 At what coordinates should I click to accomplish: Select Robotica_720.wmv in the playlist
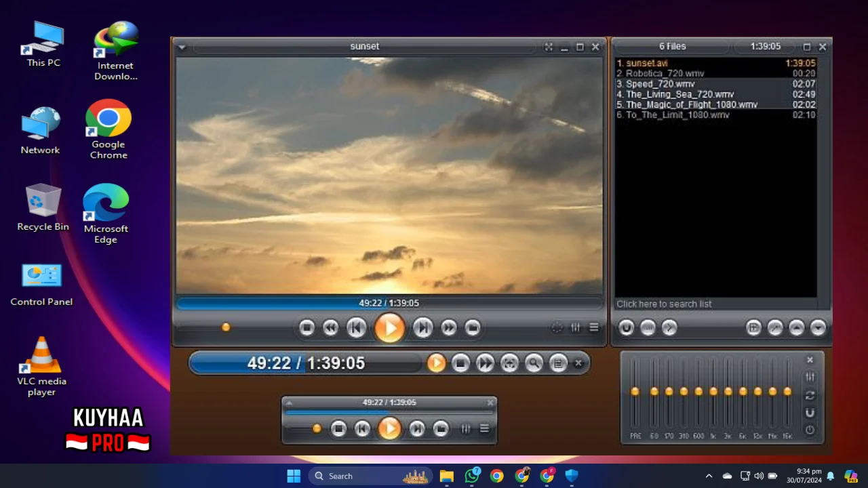[715, 73]
